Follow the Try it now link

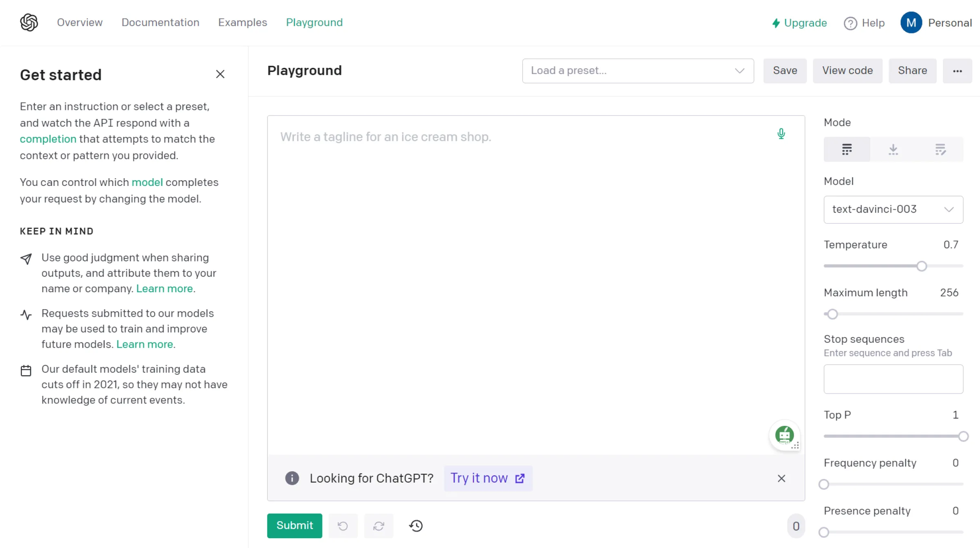click(487, 478)
